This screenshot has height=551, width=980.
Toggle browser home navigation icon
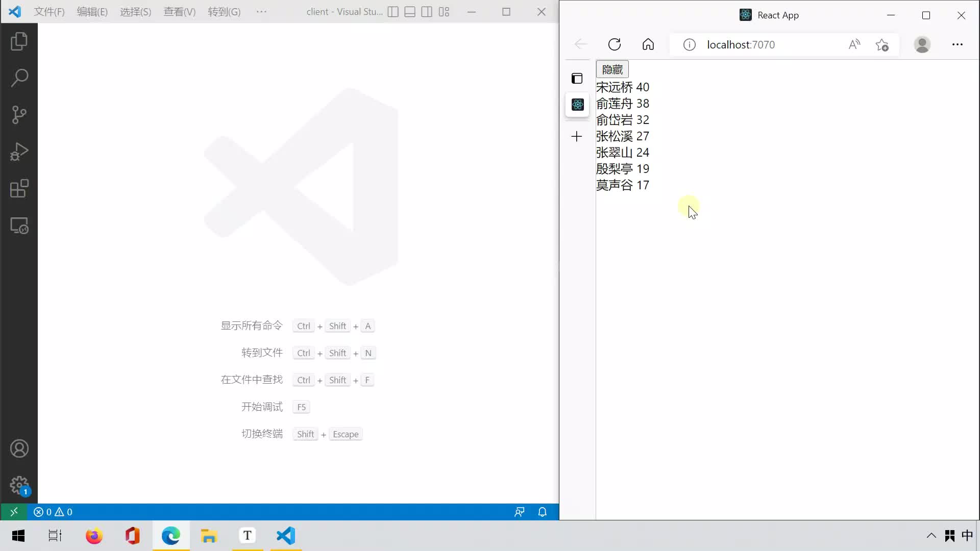[648, 44]
